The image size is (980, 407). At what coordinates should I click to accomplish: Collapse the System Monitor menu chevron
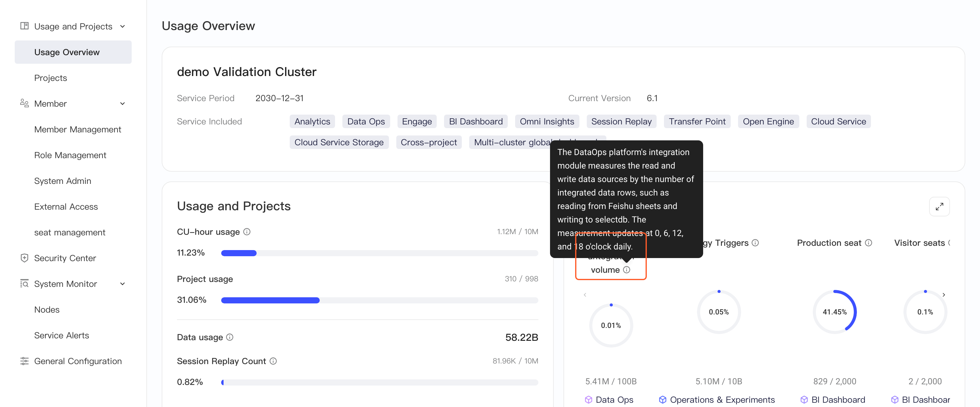pyautogui.click(x=123, y=284)
